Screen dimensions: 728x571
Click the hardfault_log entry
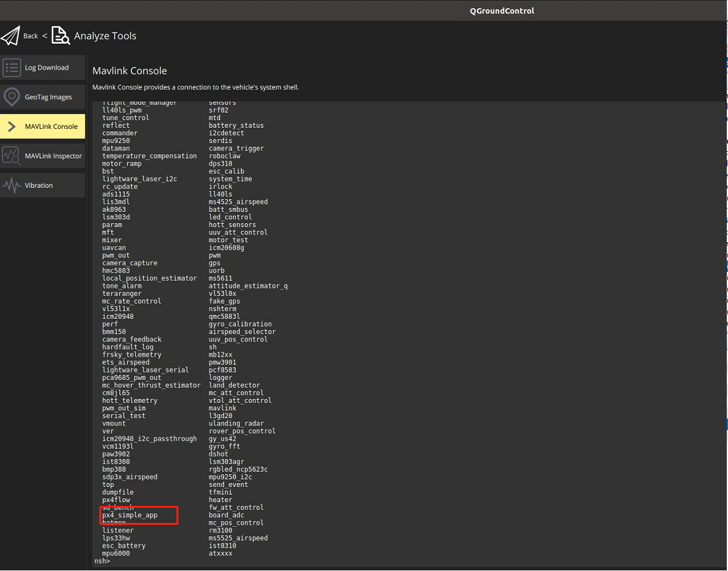click(128, 347)
